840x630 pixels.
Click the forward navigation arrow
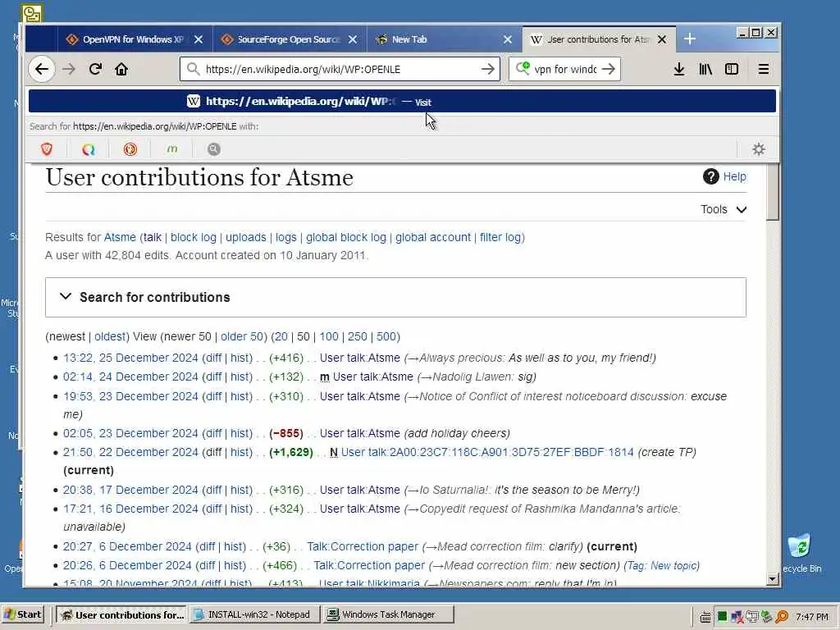69,69
